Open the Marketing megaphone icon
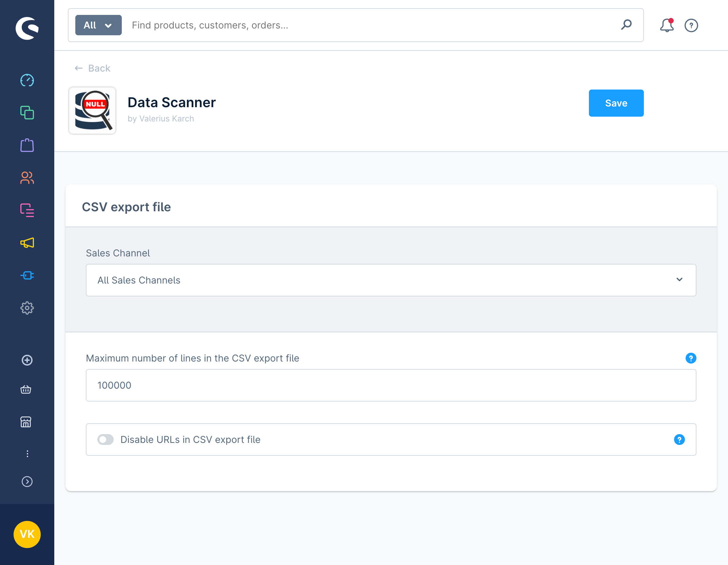Viewport: 728px width, 565px height. [27, 243]
